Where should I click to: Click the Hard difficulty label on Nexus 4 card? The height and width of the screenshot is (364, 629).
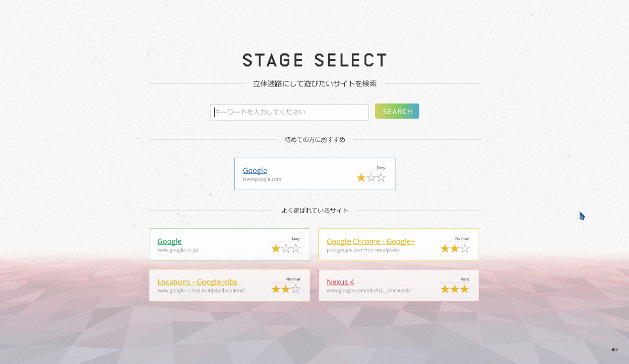(x=465, y=279)
